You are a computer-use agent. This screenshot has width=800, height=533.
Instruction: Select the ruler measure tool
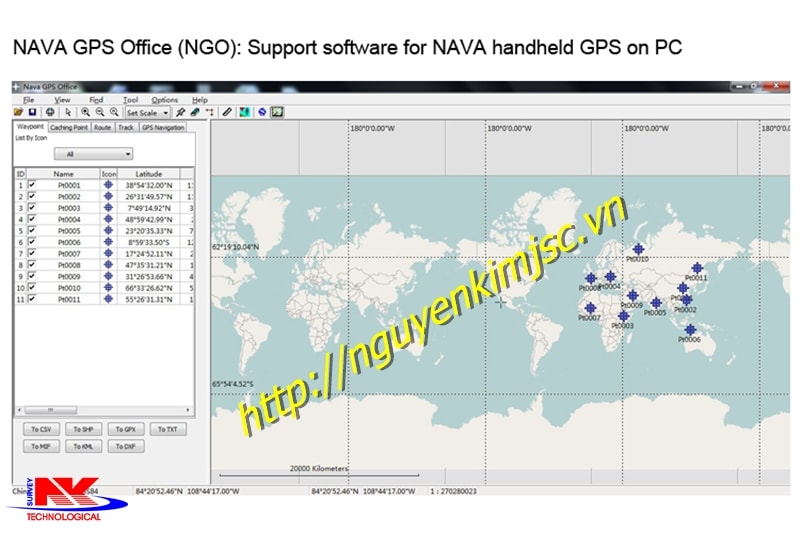tap(227, 112)
